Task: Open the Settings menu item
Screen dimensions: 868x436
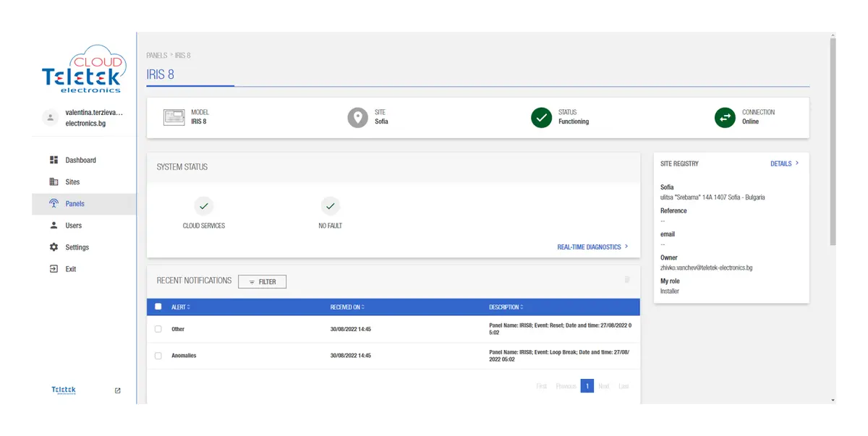Action: click(84, 247)
